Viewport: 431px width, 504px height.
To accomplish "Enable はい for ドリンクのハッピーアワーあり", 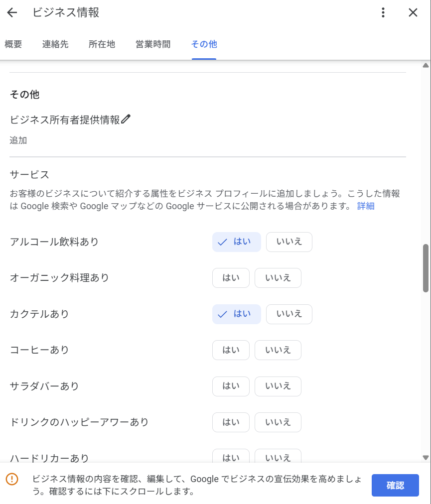I will pyautogui.click(x=231, y=422).
